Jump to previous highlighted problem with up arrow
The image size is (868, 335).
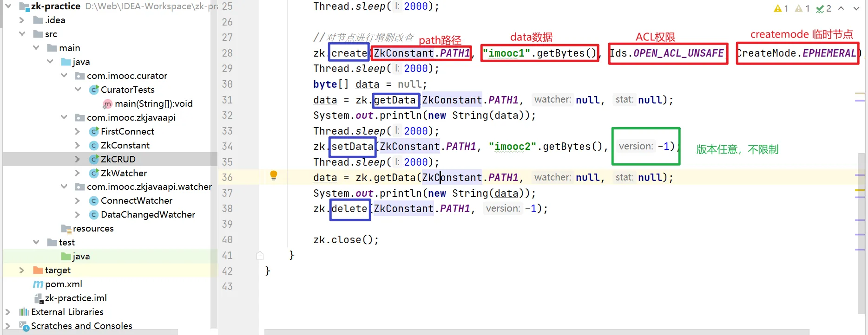(x=841, y=8)
